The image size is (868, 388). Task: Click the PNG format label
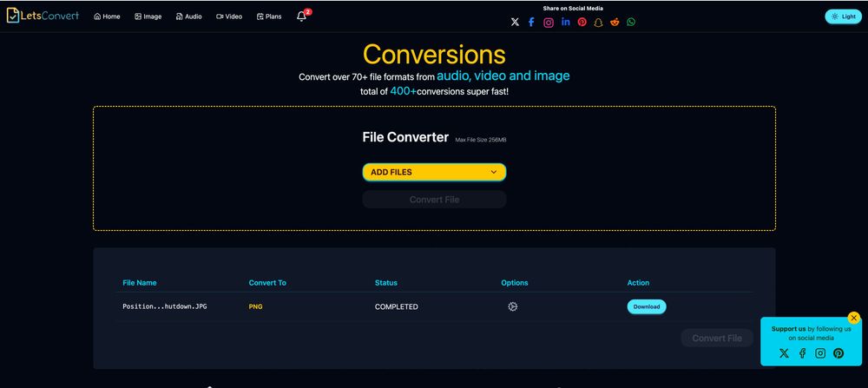click(256, 306)
